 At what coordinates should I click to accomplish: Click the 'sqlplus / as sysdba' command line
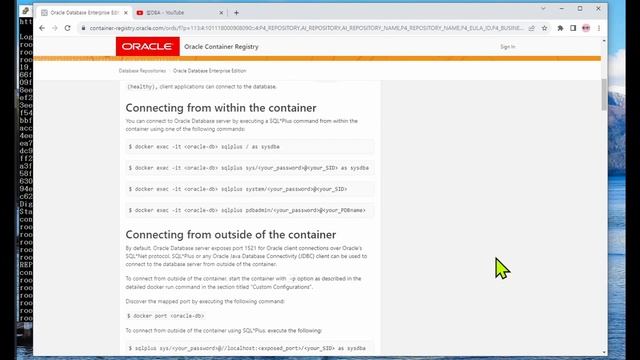pos(249,147)
